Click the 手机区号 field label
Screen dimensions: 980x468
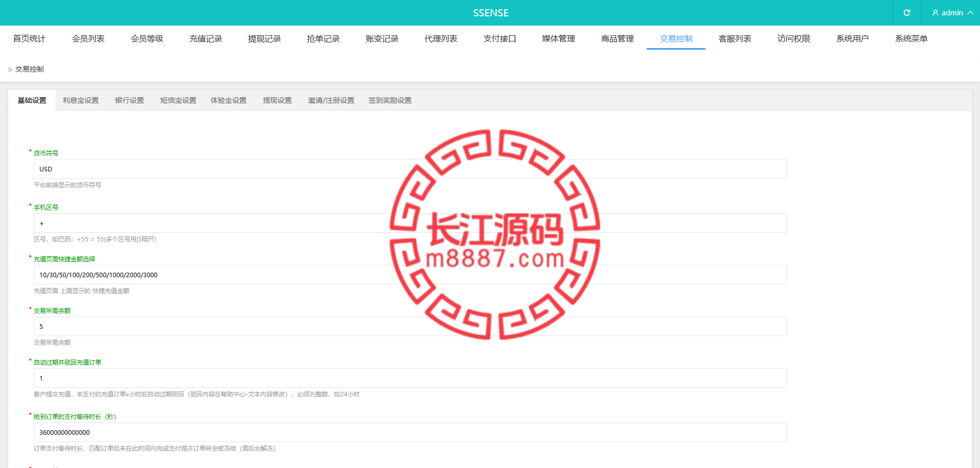pyautogui.click(x=46, y=208)
